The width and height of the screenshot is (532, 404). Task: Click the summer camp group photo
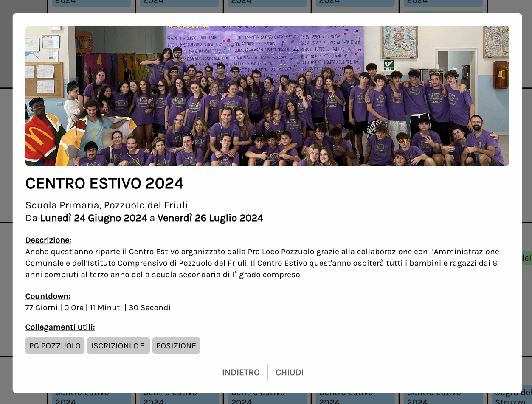click(x=267, y=95)
